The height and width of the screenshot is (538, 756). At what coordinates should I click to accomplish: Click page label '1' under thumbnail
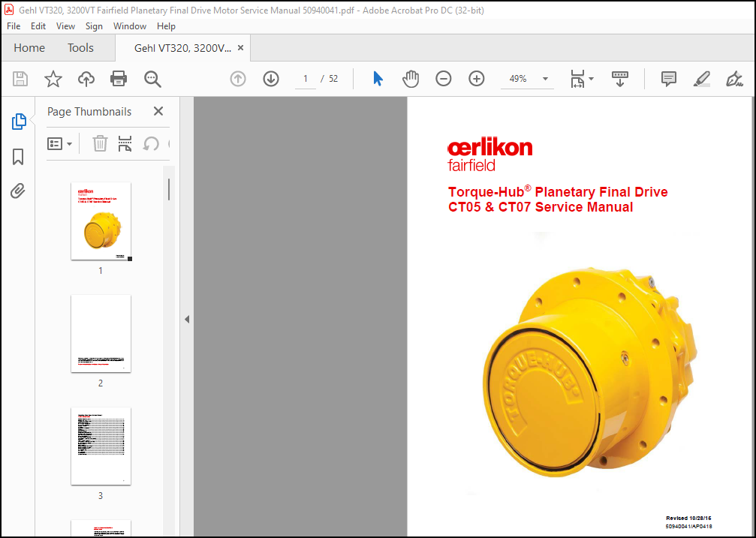101,270
